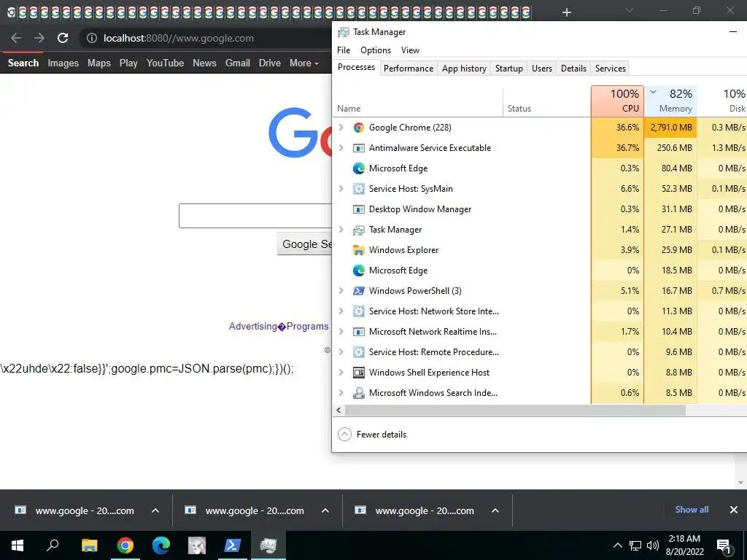Image resolution: width=747 pixels, height=560 pixels.
Task: Open Microsoft Edge from the taskbar
Action: coord(161,545)
